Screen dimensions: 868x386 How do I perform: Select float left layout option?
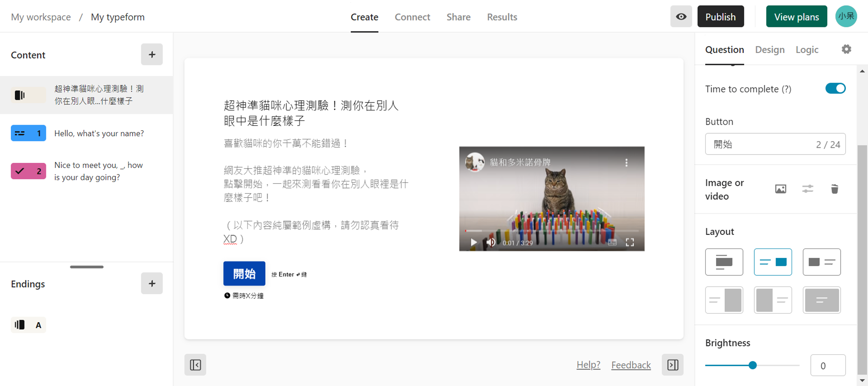coord(822,262)
